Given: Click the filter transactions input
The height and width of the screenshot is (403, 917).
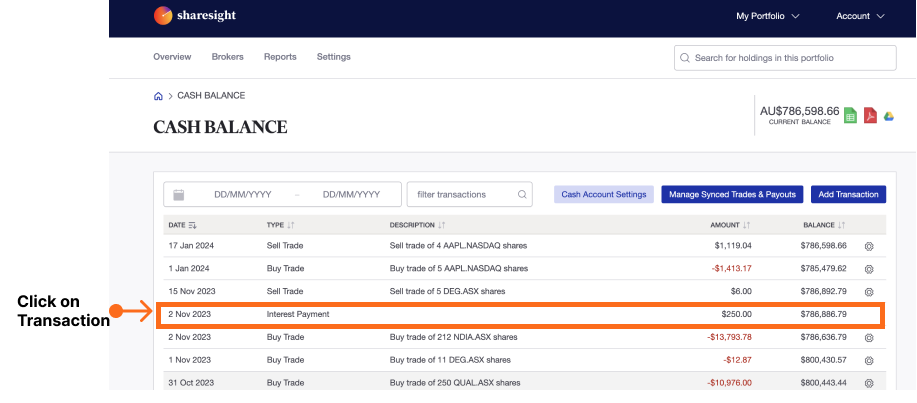Looking at the screenshot, I should pos(470,194).
